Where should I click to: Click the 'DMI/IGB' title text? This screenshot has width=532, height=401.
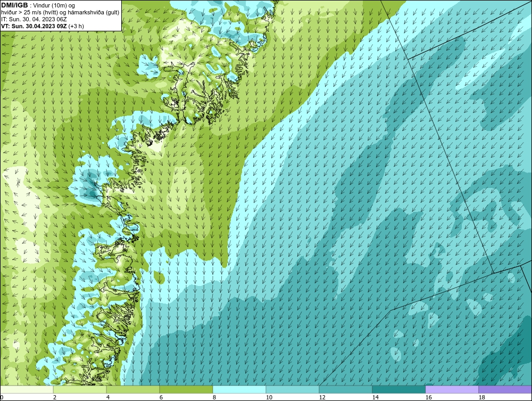(14, 5)
